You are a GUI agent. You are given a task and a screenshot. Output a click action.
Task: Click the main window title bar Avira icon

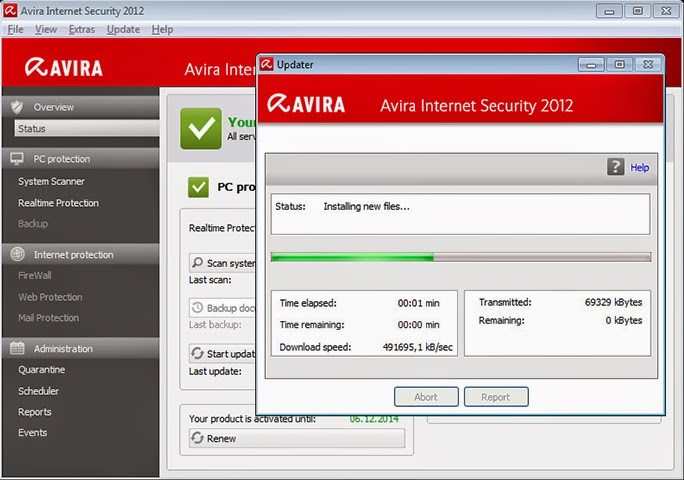(10, 10)
